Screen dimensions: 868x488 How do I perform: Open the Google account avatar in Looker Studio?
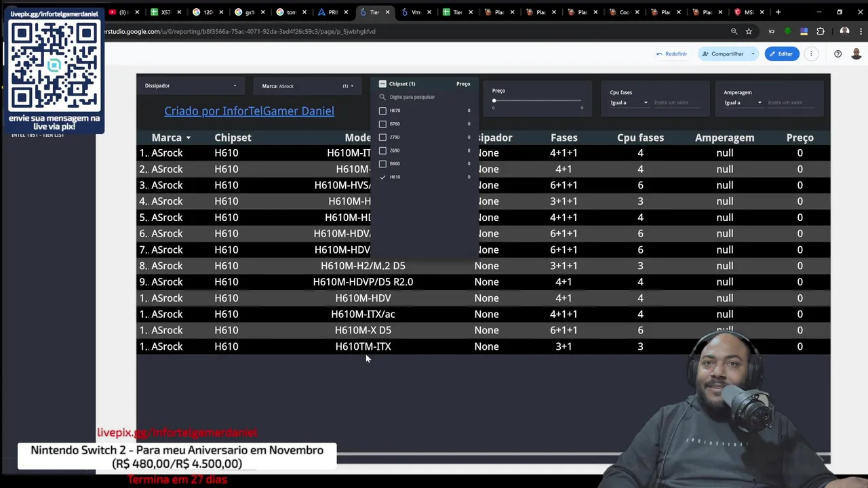[x=856, y=54]
